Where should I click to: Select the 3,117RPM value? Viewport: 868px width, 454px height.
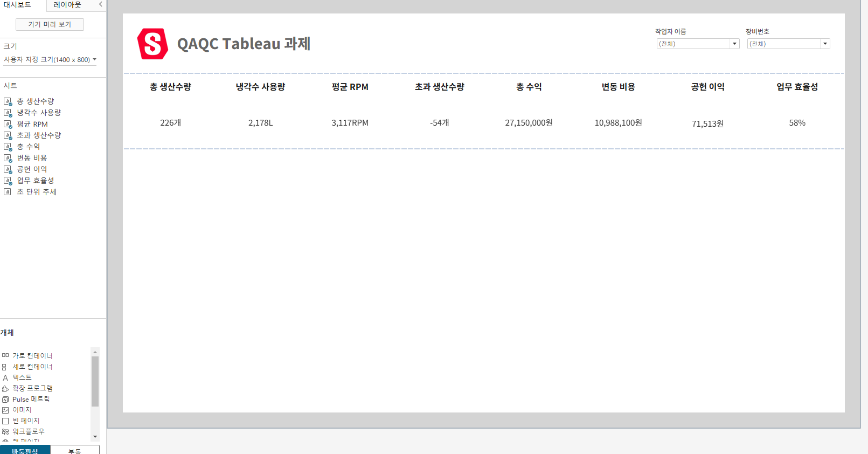350,123
